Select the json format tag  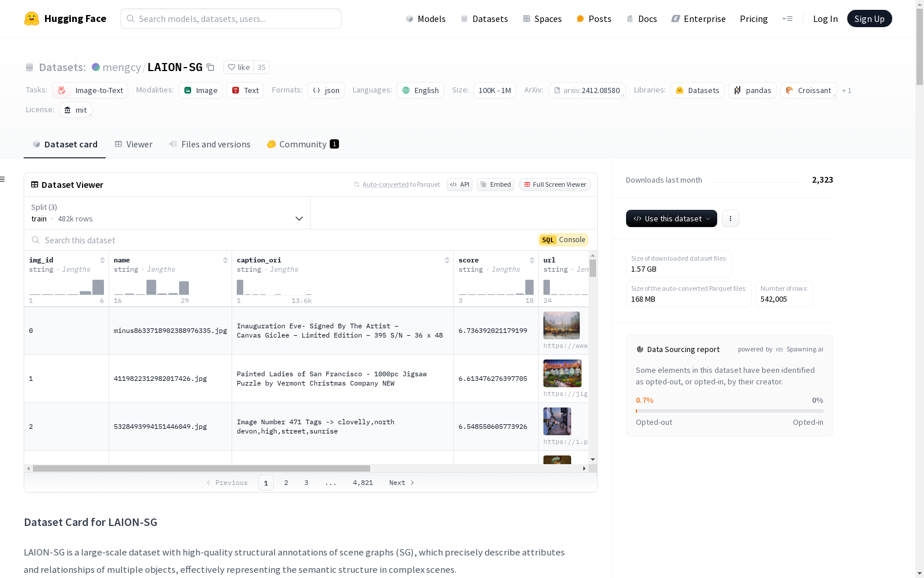[326, 90]
